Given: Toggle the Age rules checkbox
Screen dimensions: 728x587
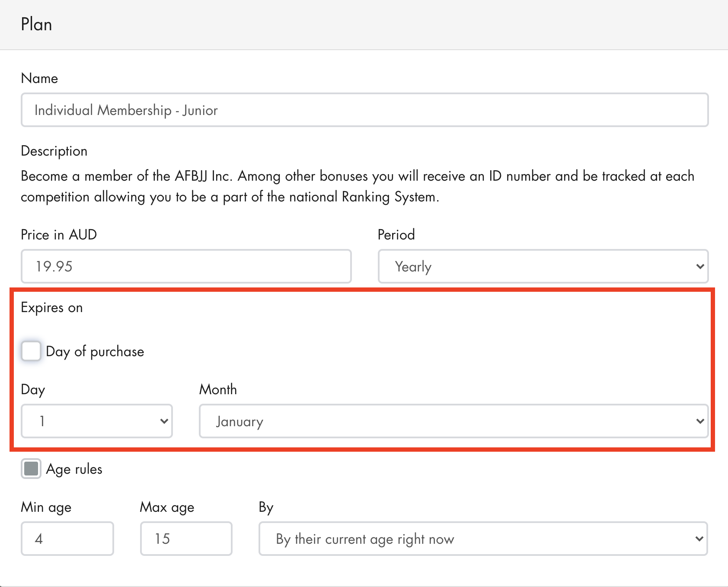Looking at the screenshot, I should (31, 469).
